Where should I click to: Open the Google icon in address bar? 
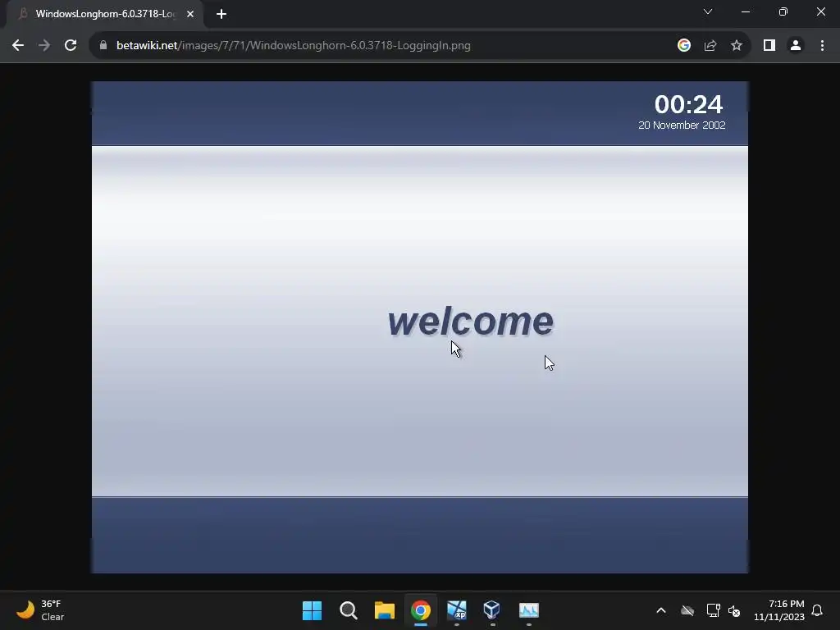tap(683, 46)
